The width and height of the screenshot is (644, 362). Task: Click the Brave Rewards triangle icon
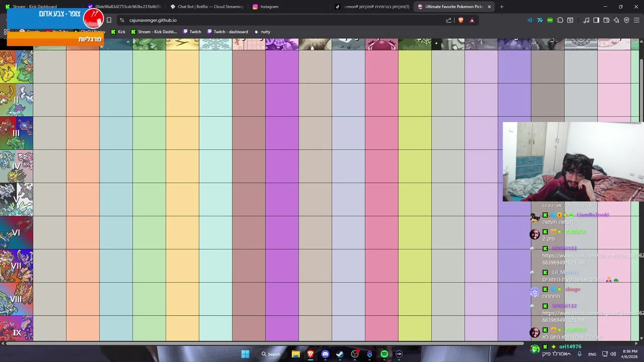point(472,20)
